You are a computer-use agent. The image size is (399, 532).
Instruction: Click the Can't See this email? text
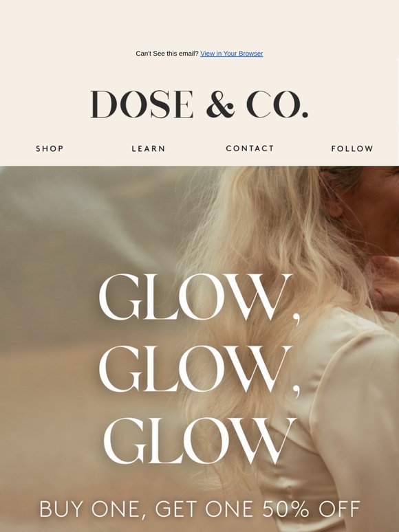coord(167,54)
